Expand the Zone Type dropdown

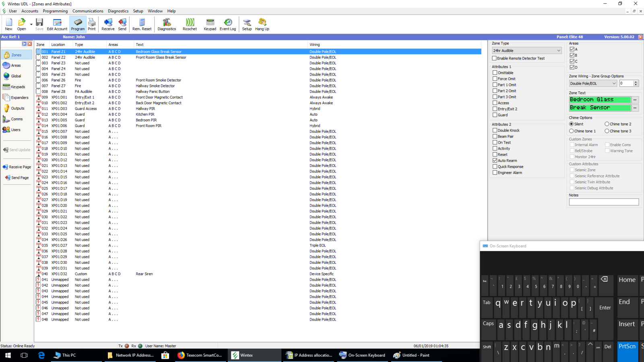tap(558, 51)
